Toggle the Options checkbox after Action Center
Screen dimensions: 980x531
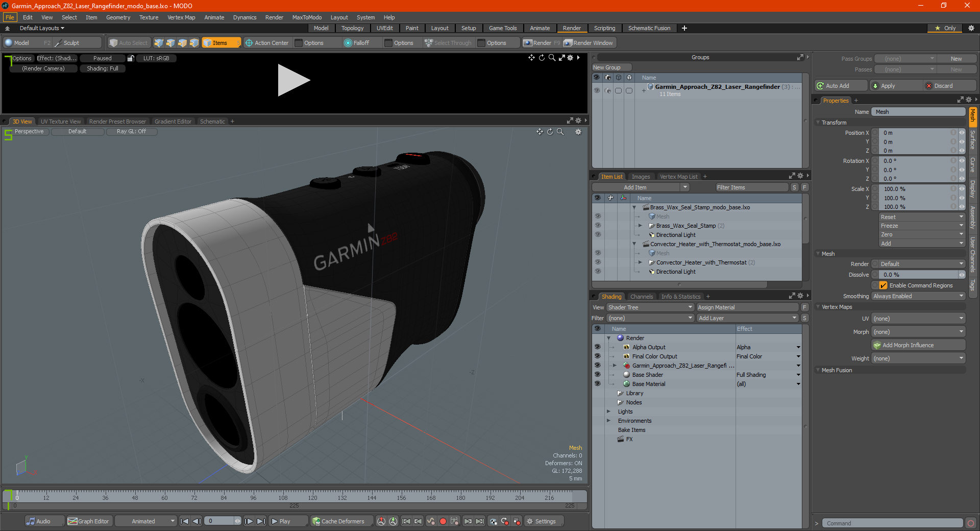299,43
